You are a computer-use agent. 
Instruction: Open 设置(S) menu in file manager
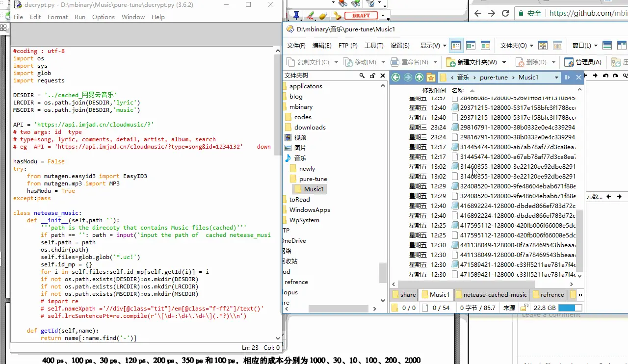coord(400,46)
